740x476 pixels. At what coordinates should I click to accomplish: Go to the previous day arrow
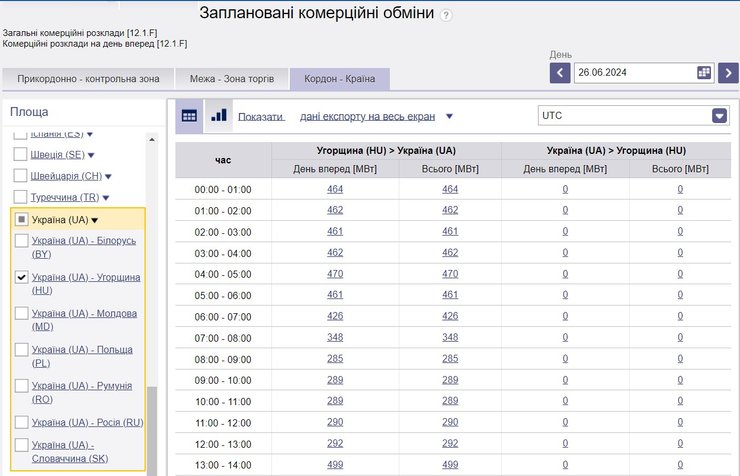click(x=560, y=73)
